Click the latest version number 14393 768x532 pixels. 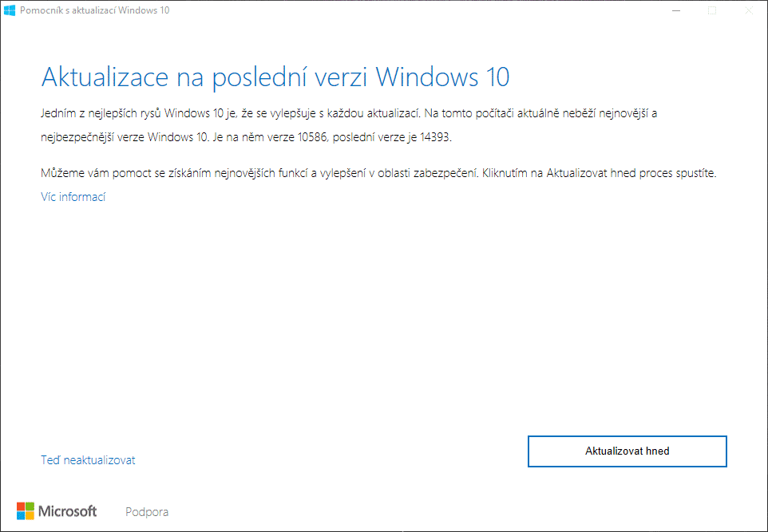[x=433, y=137]
